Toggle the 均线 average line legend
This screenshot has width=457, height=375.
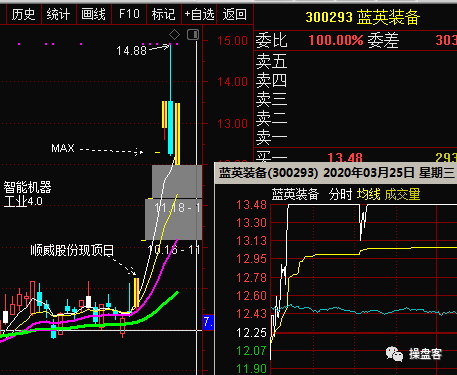pyautogui.click(x=369, y=194)
